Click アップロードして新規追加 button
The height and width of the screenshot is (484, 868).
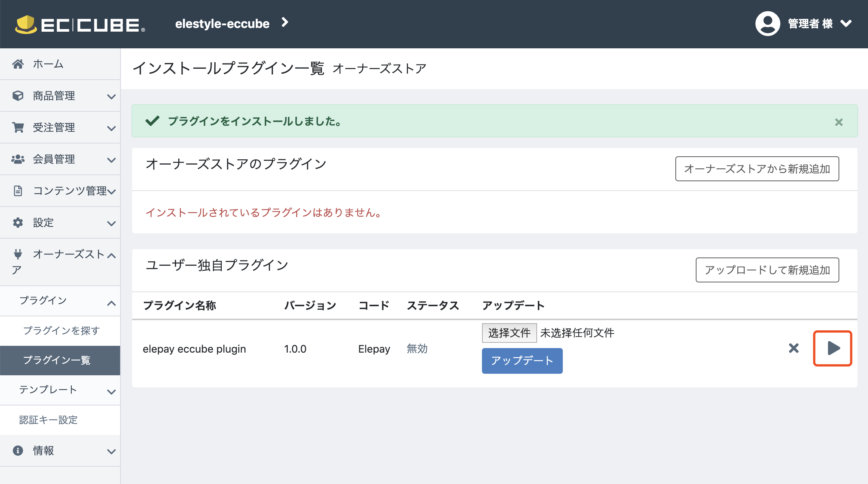tap(767, 270)
